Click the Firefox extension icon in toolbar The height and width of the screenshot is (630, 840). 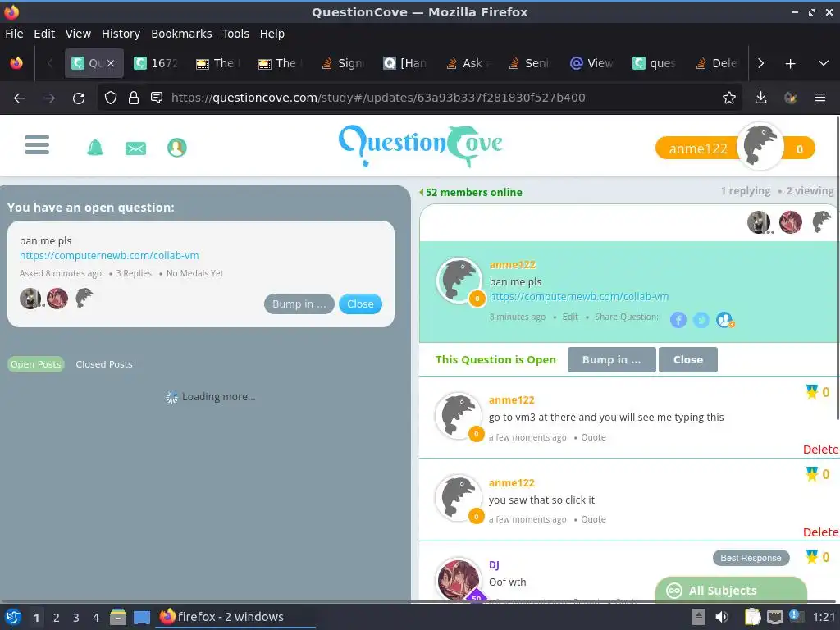tap(790, 98)
